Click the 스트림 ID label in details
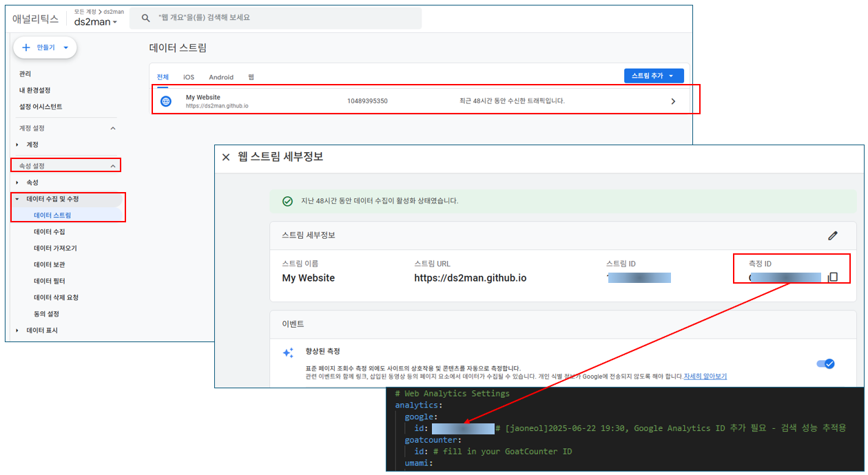 [x=621, y=264]
